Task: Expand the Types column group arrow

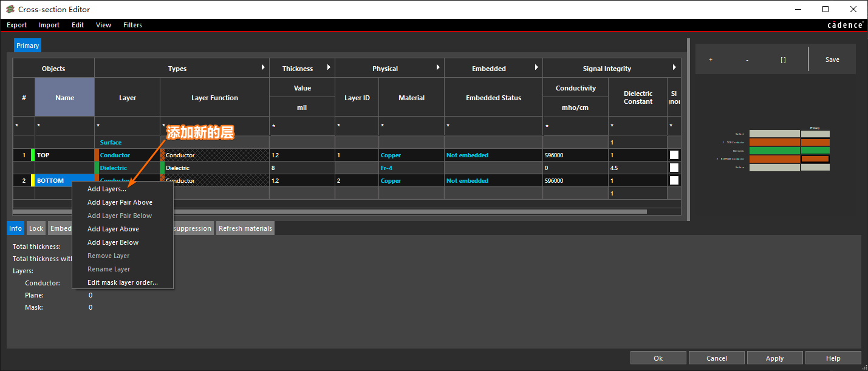Action: (x=263, y=68)
